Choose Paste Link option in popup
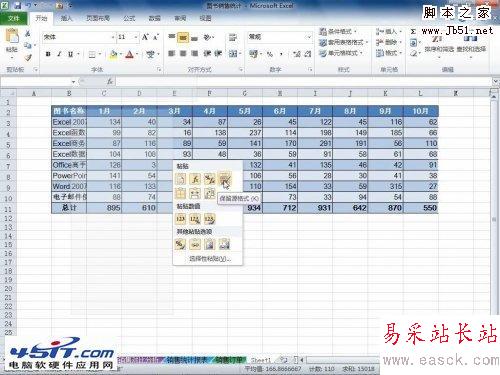This screenshot has width=500, height=375. point(195,244)
